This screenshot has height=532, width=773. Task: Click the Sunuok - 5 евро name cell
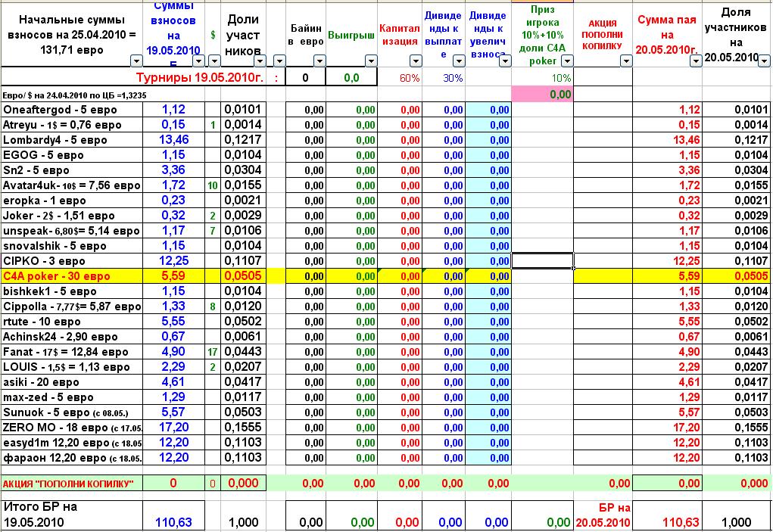(72, 412)
